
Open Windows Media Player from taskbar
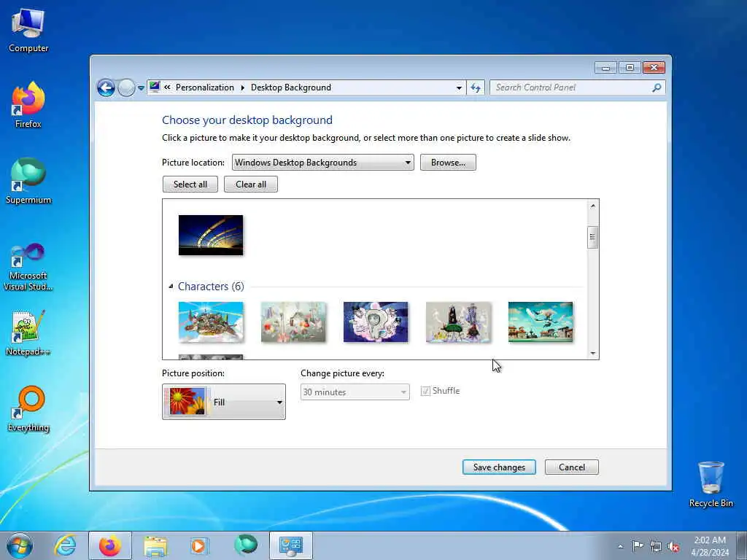[198, 545]
